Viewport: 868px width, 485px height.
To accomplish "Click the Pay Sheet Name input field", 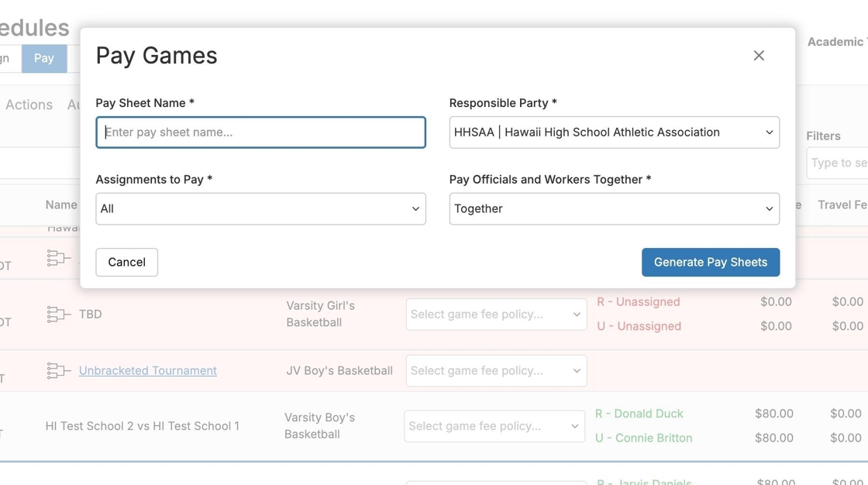I will [260, 132].
